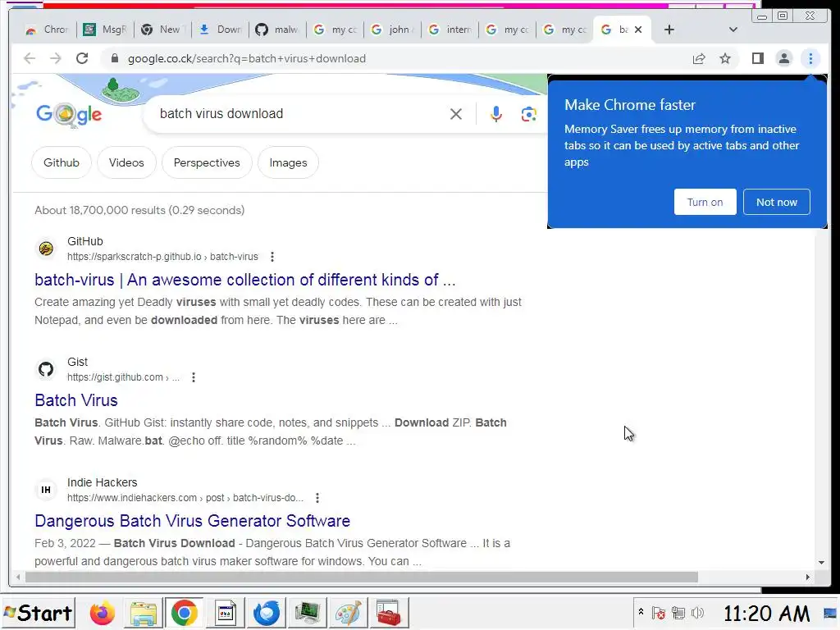Switch to the john Google tab
This screenshot has width=840, height=630.
click(393, 30)
